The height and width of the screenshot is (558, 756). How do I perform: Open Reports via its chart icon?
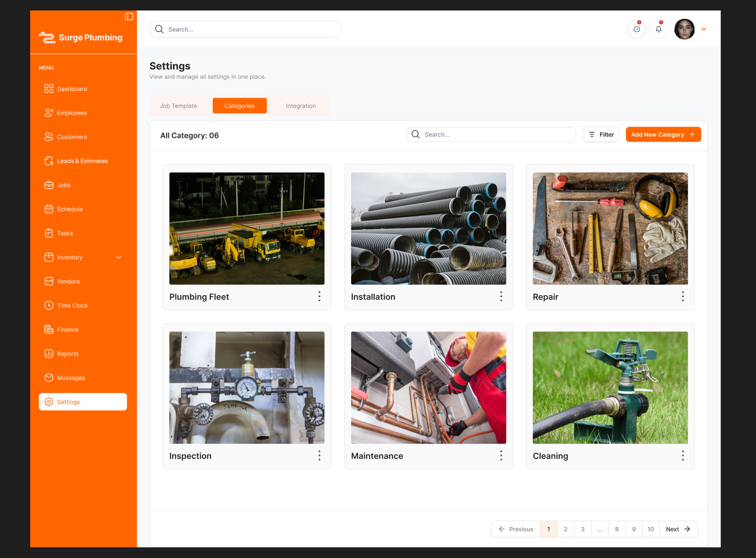(49, 354)
